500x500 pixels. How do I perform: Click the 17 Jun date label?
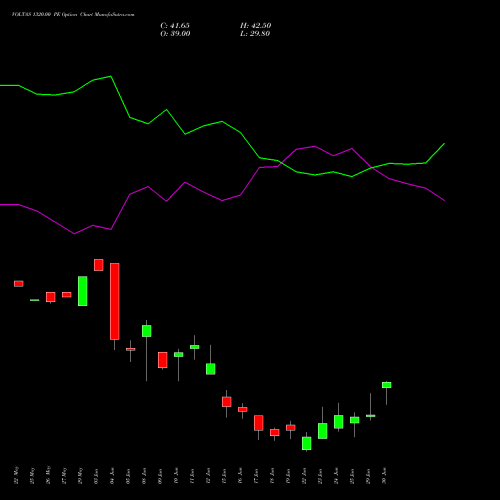coord(257,476)
